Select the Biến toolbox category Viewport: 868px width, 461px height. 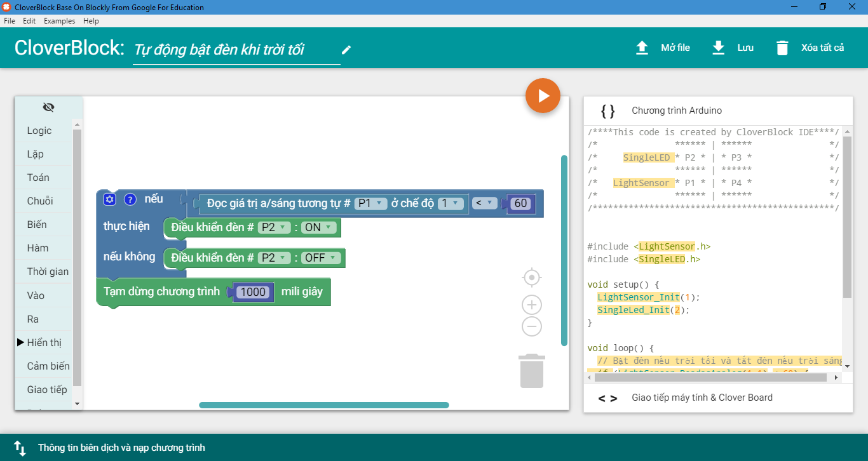(x=44, y=225)
